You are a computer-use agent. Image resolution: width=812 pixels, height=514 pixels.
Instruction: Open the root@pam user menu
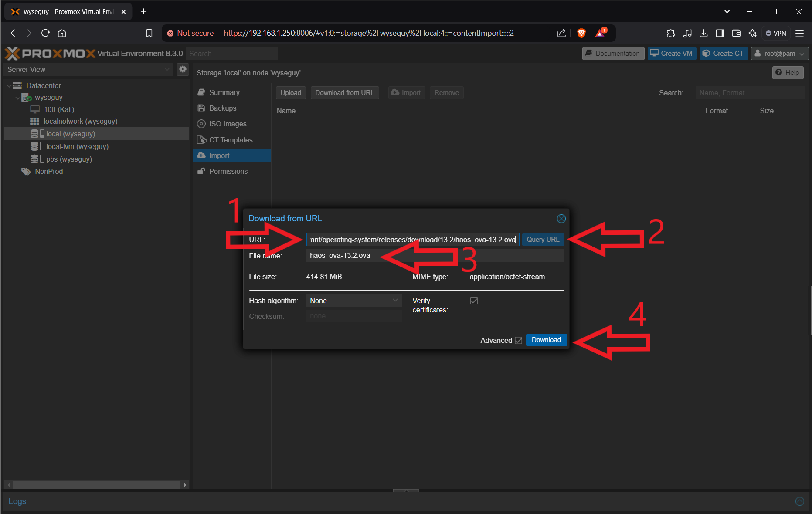(779, 54)
